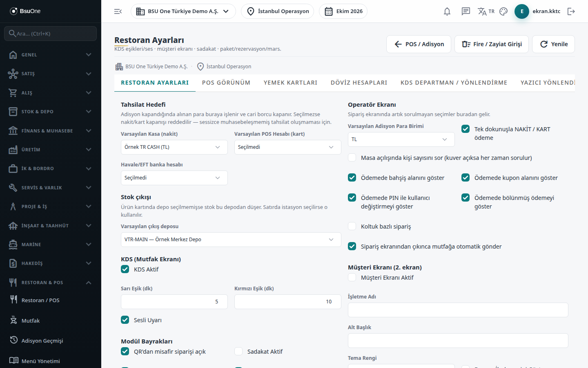This screenshot has width=588, height=368.
Task: Open the theme palette icon
Action: 503,11
